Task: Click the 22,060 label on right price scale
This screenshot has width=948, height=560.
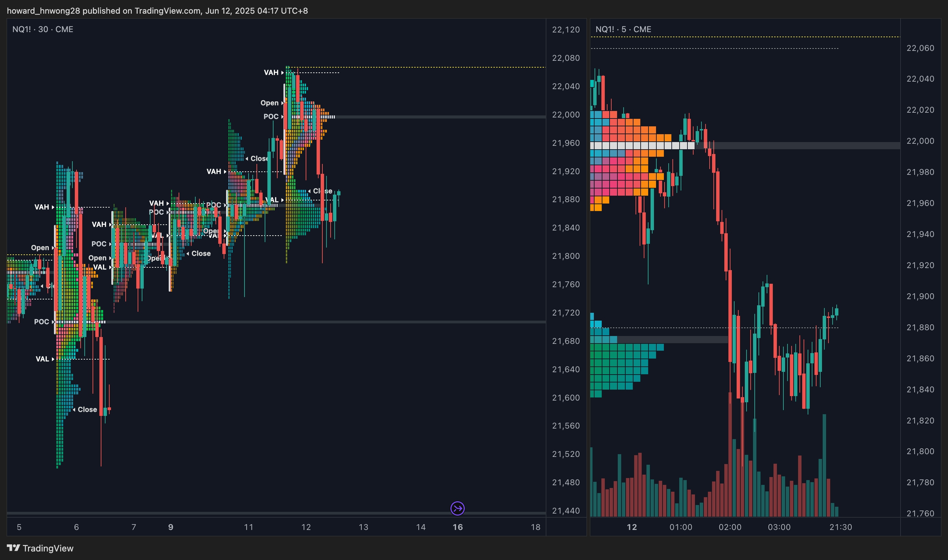Action: click(920, 48)
